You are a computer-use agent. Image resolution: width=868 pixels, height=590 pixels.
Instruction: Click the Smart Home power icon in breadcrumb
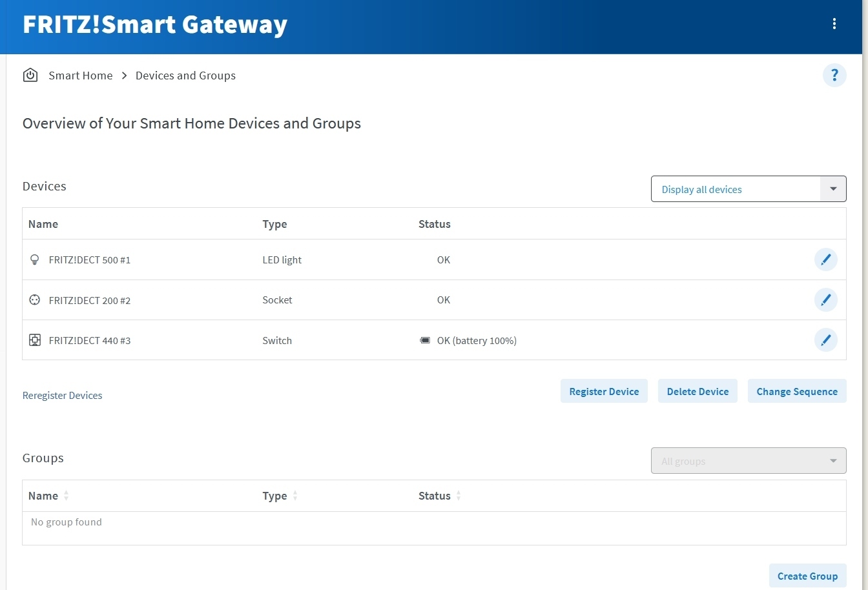[x=30, y=76]
